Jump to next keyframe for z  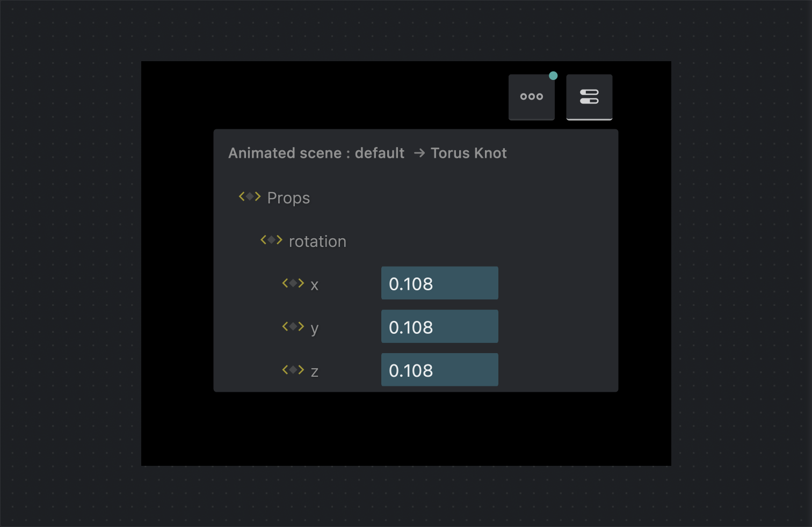point(301,370)
